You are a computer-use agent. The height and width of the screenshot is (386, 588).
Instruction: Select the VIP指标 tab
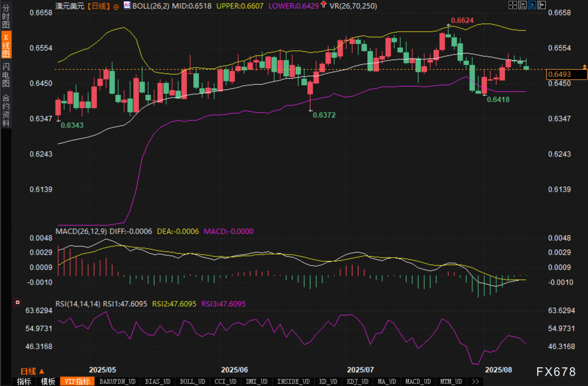coord(77,382)
